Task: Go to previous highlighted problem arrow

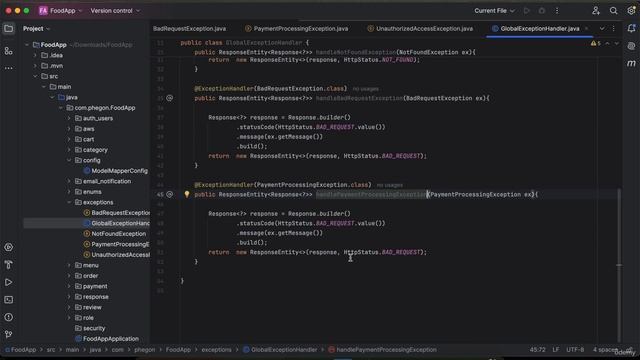Action: point(607,43)
